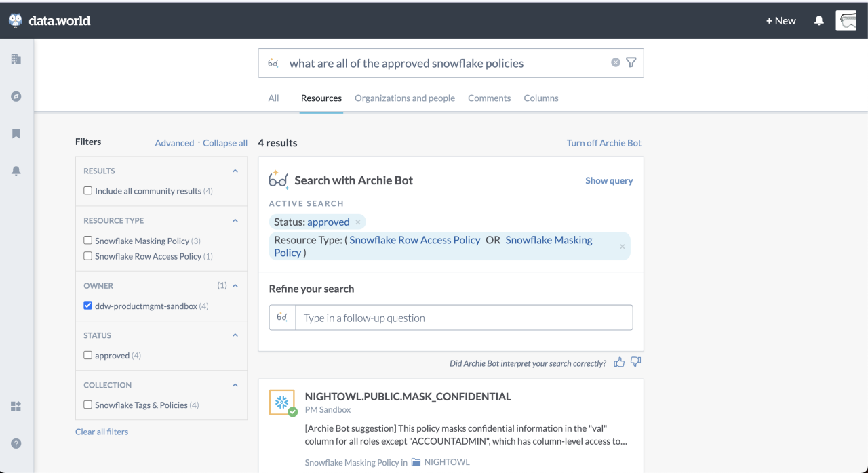868x473 pixels.
Task: Give thumbs down to Archie Bot interpretation
Action: coord(635,363)
